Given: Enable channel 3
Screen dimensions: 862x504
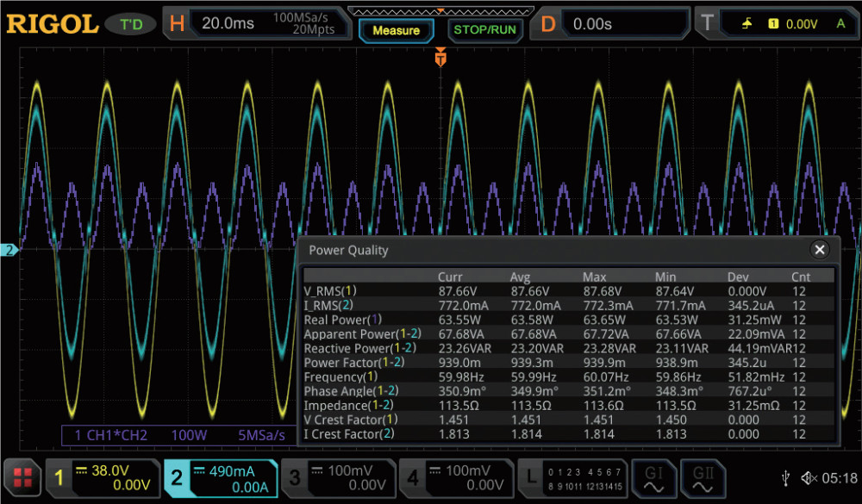Looking at the screenshot, I should coord(337,477).
